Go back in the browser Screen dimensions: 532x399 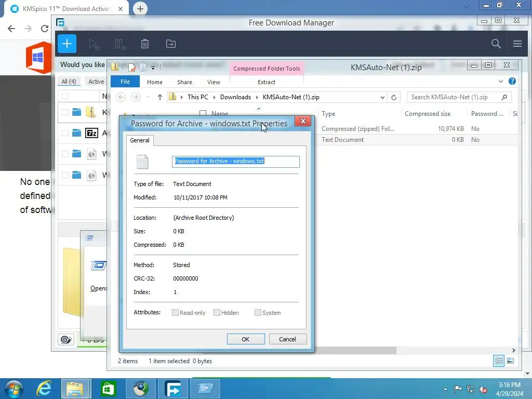pos(11,29)
